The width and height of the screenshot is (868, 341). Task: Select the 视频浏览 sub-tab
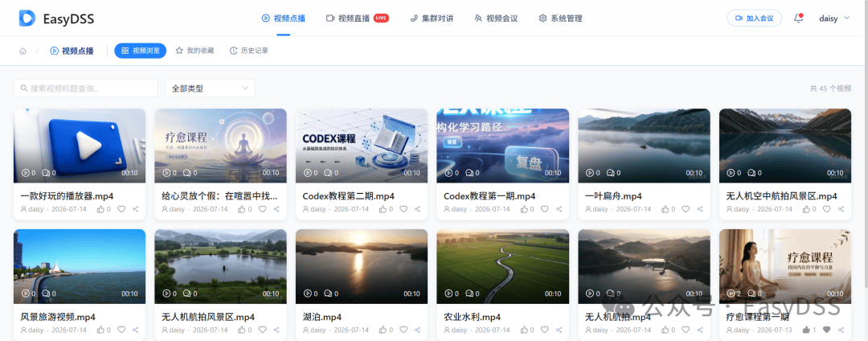141,51
